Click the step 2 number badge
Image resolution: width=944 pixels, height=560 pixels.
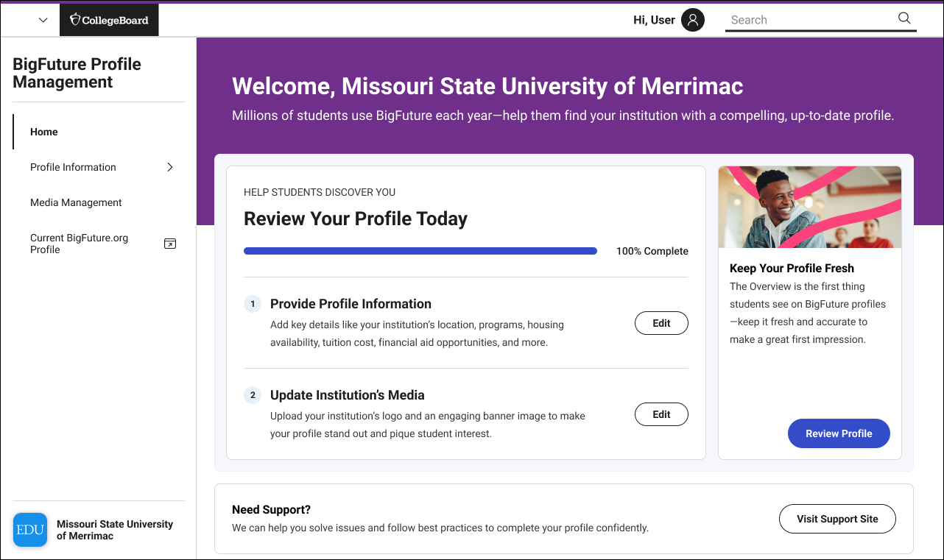click(253, 395)
